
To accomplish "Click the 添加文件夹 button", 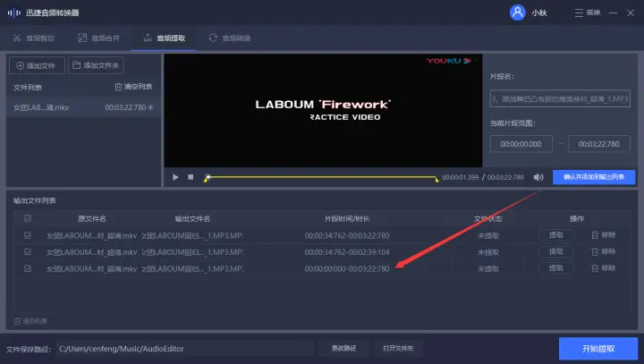I will (x=96, y=65).
